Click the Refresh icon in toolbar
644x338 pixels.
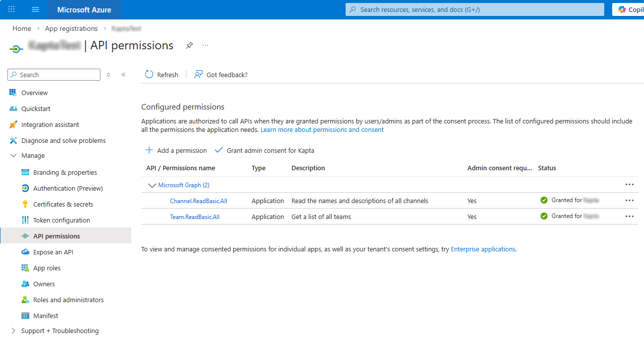tap(149, 75)
